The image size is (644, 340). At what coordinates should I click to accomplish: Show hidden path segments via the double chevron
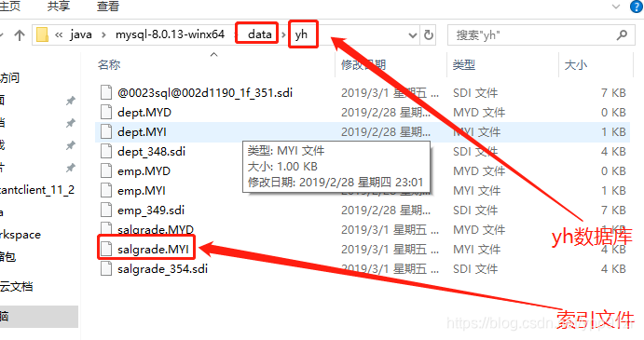[x=59, y=34]
